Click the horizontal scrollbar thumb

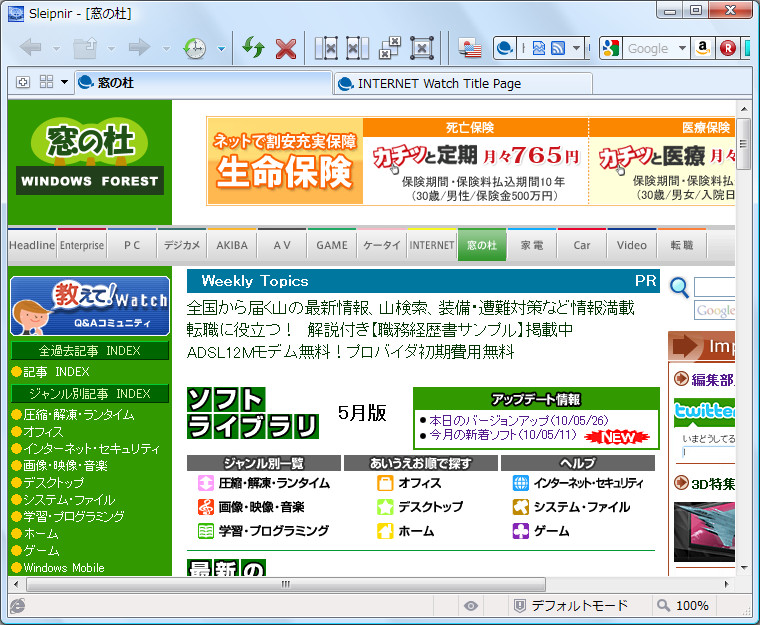(286, 584)
